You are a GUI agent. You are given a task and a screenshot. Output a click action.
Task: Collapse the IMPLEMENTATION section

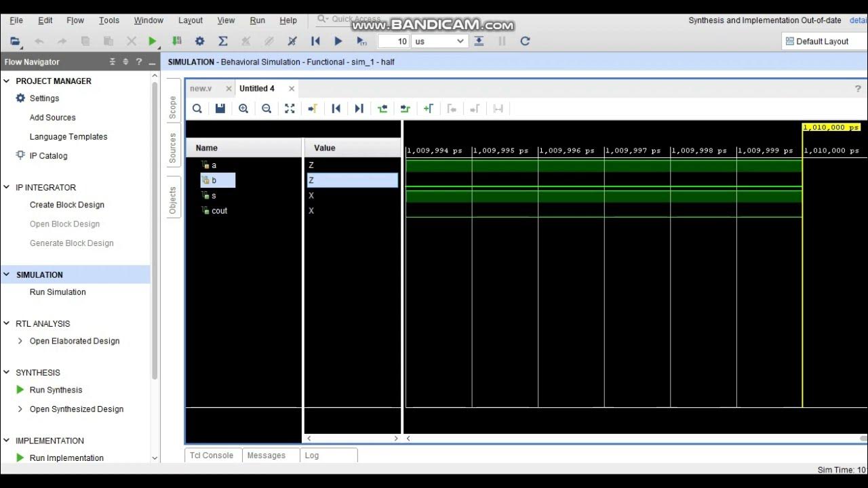[7, 441]
